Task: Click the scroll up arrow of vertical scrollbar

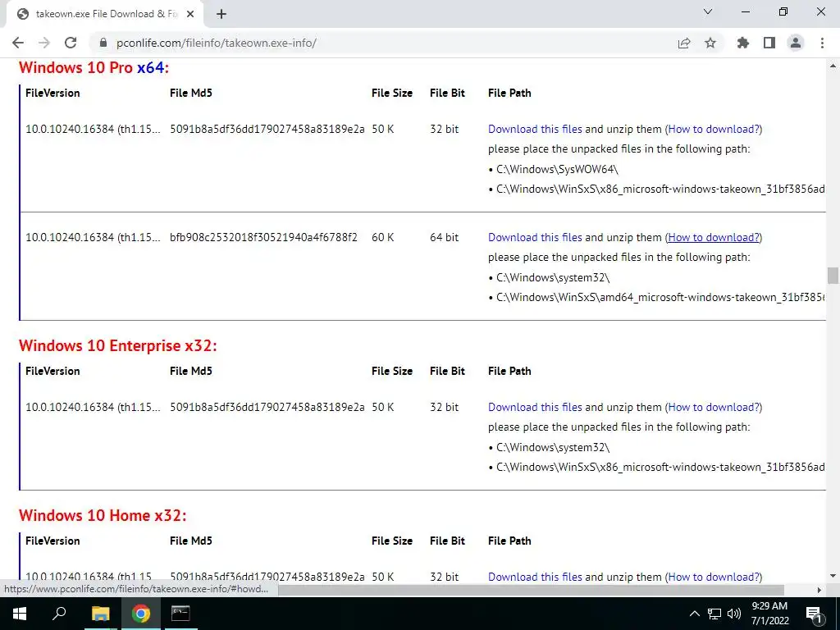Action: coord(833,66)
